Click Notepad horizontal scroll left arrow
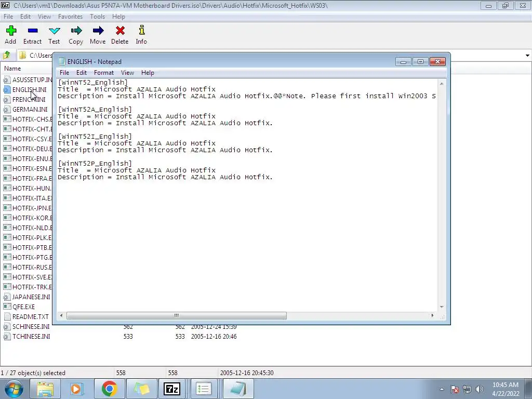This screenshot has height=399, width=532. click(x=61, y=315)
